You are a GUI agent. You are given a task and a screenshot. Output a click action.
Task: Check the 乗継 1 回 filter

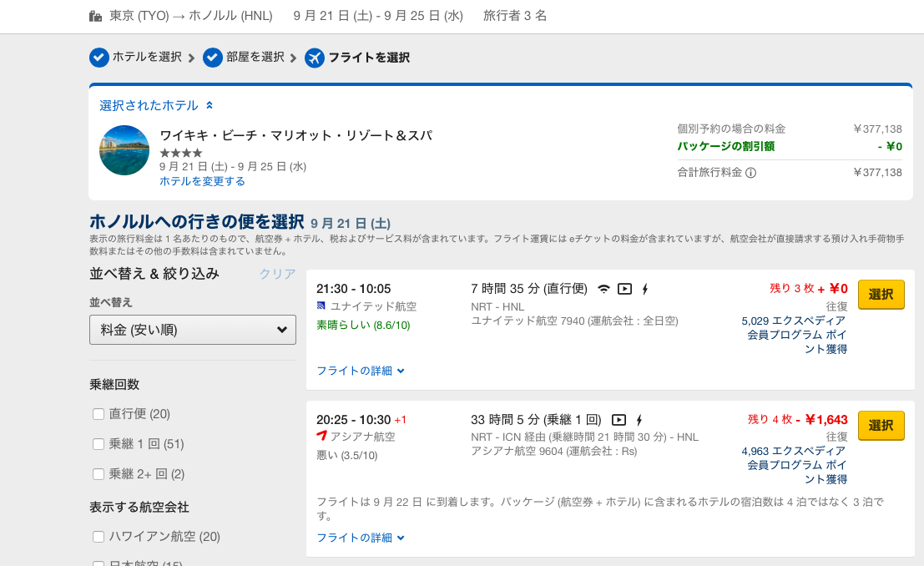click(x=98, y=443)
